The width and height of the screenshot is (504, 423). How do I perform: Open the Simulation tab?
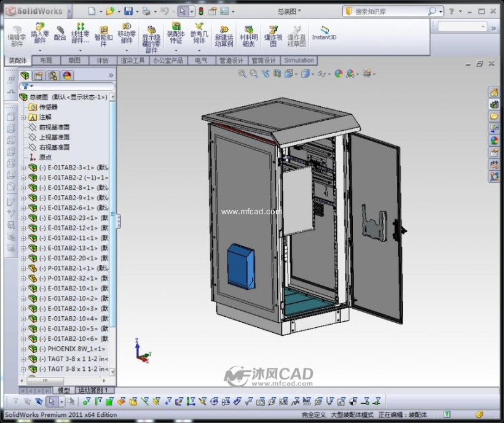299,60
